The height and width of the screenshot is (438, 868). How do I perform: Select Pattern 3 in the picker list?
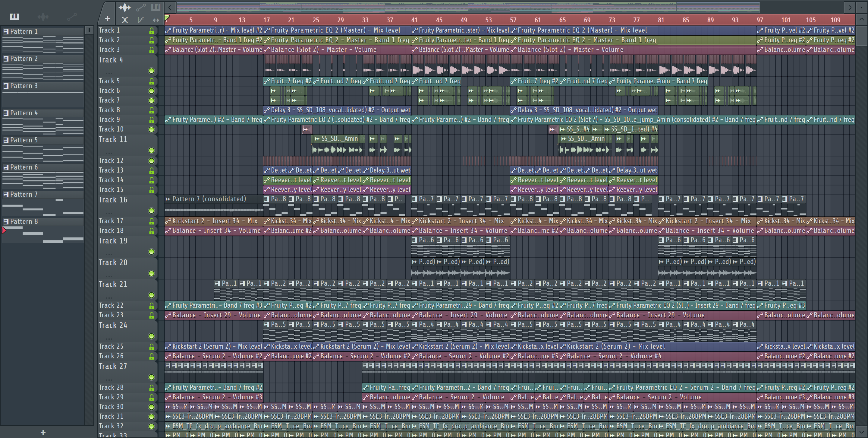pyautogui.click(x=24, y=86)
